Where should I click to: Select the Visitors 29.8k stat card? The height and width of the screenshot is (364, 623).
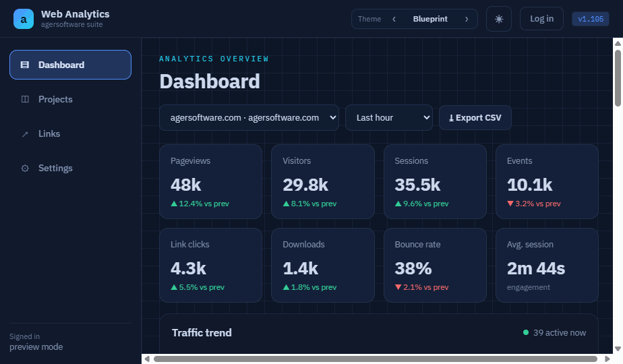[x=322, y=181]
